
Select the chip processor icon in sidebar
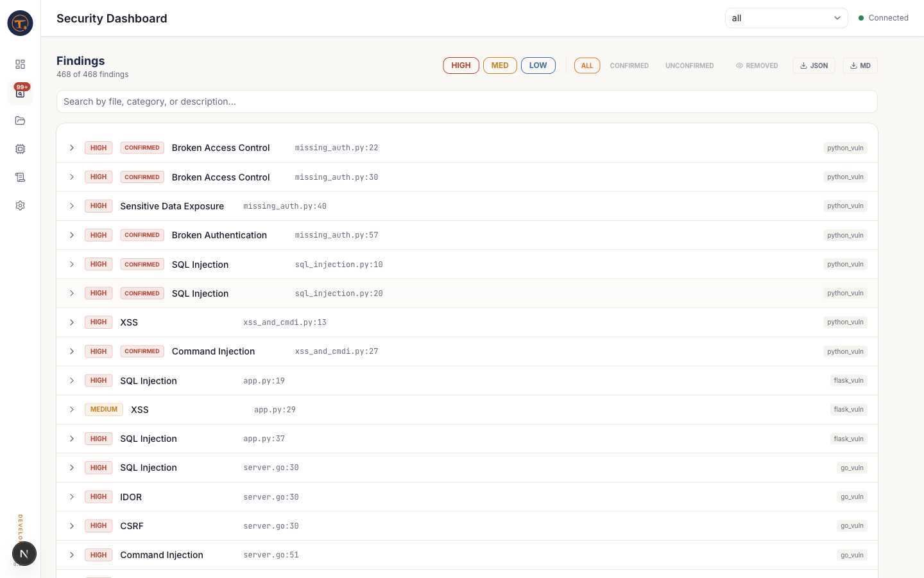[x=20, y=149]
